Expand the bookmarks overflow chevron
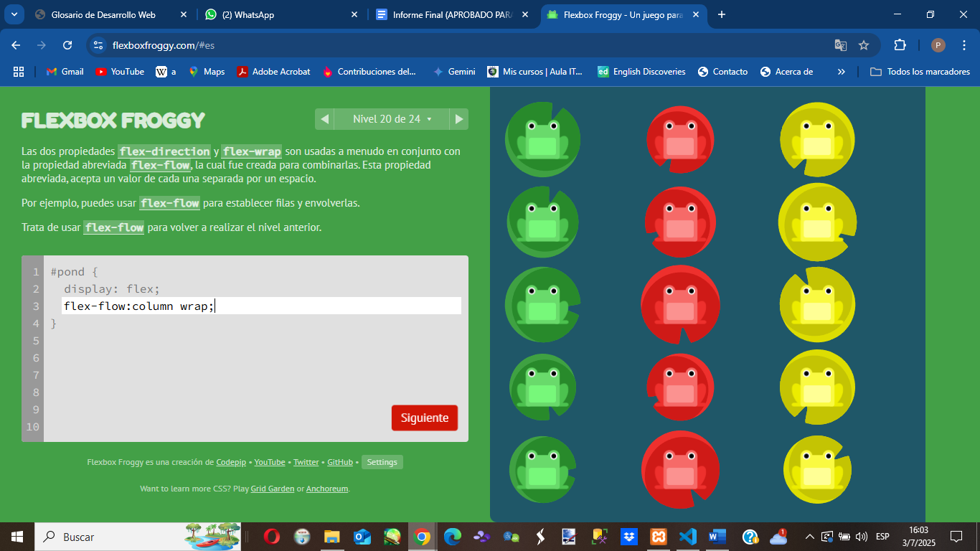Screen dimensions: 980x551 pyautogui.click(x=842, y=72)
